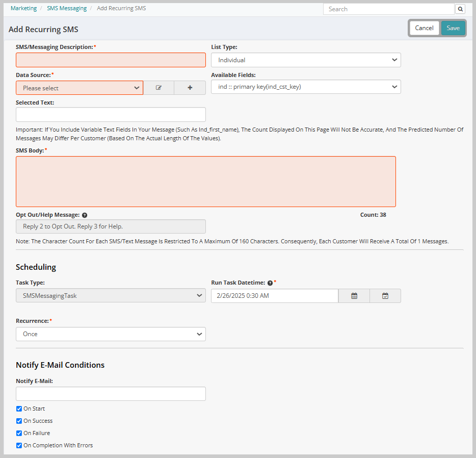Screen dimensions: 476x458
Task: Click the Scheduling section heading
Action: pos(36,267)
